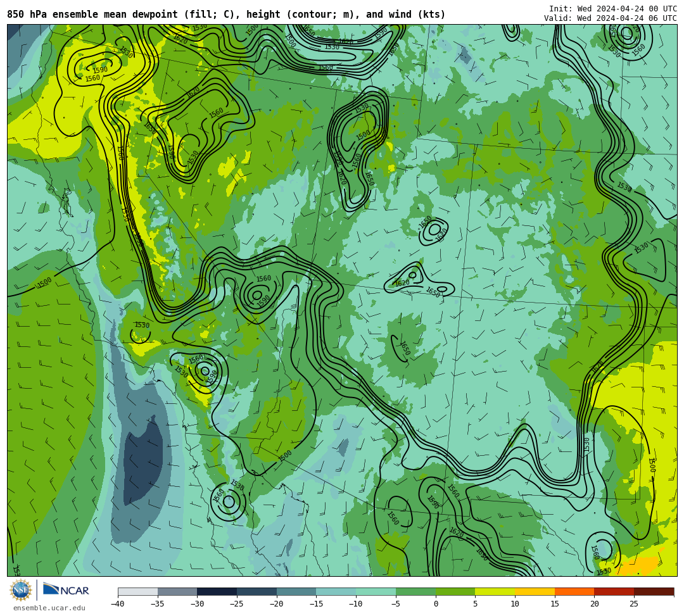Click the -30 colorbar tick label

click(x=197, y=604)
